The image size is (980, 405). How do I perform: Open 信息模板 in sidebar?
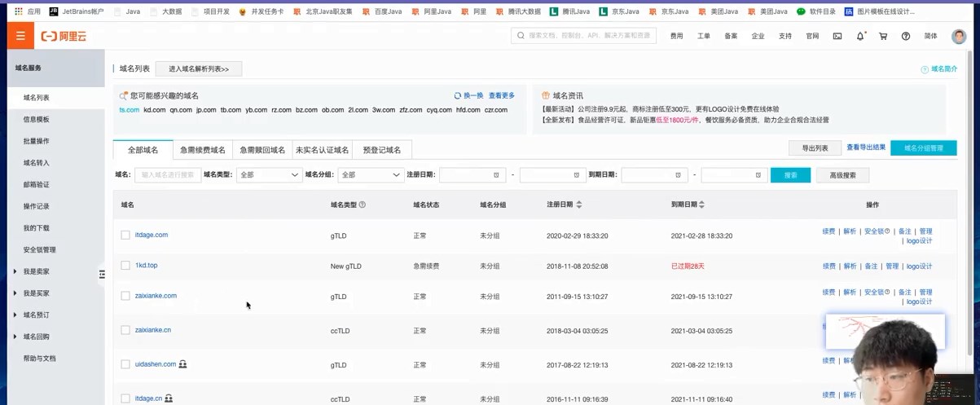37,119
